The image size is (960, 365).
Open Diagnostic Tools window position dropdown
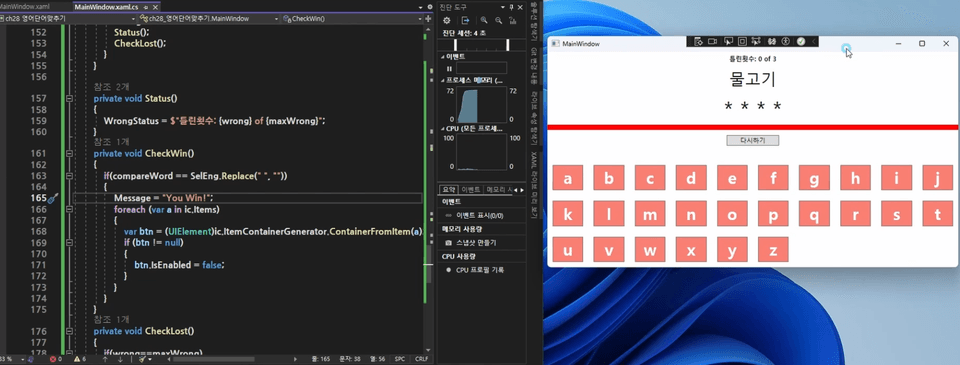tap(503, 7)
